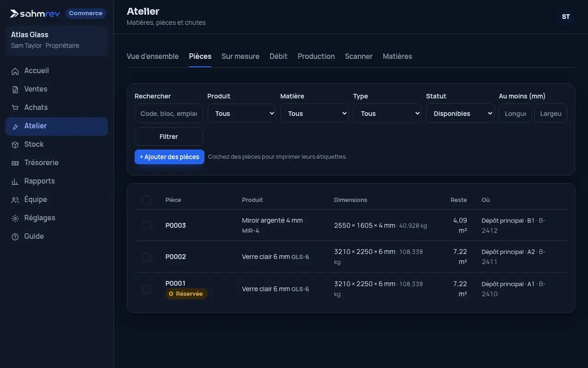Viewport: 588px width, 368px height.
Task: Open the Matière filter dropdown
Action: (315, 114)
